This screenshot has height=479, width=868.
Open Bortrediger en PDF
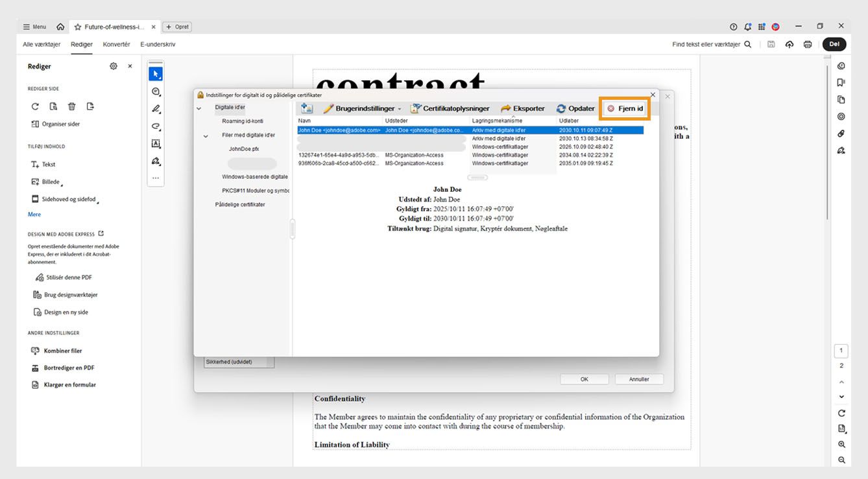pos(62,368)
